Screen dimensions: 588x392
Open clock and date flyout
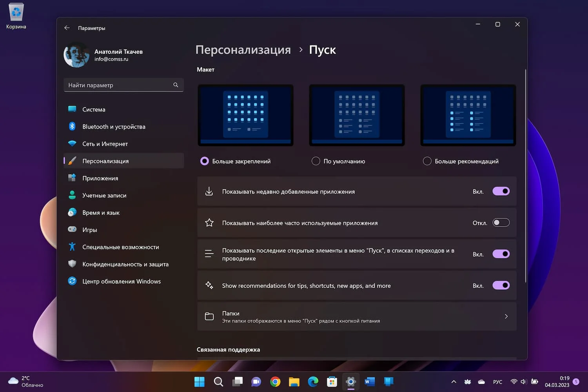click(x=557, y=381)
